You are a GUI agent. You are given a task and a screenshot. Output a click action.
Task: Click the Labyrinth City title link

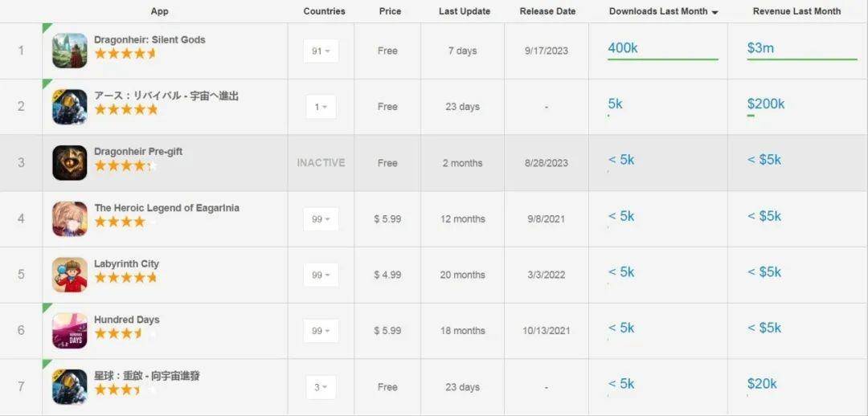[126, 264]
